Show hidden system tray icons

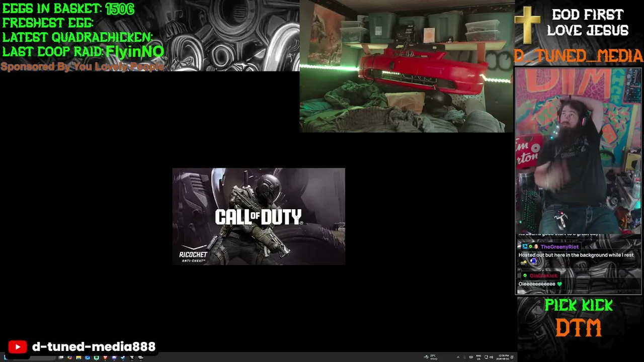[458, 357]
